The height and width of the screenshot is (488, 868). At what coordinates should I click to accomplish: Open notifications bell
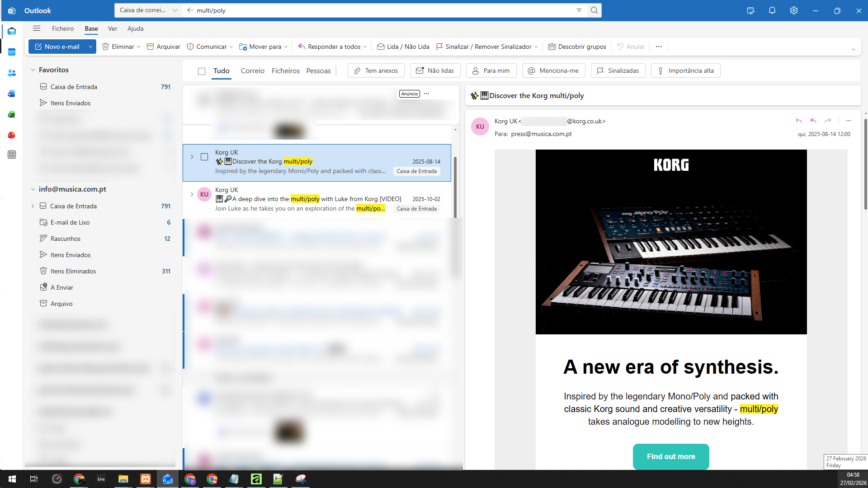pyautogui.click(x=772, y=10)
